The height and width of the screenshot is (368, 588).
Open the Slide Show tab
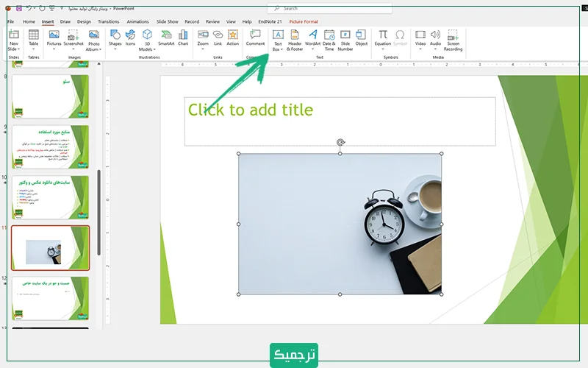coord(168,21)
